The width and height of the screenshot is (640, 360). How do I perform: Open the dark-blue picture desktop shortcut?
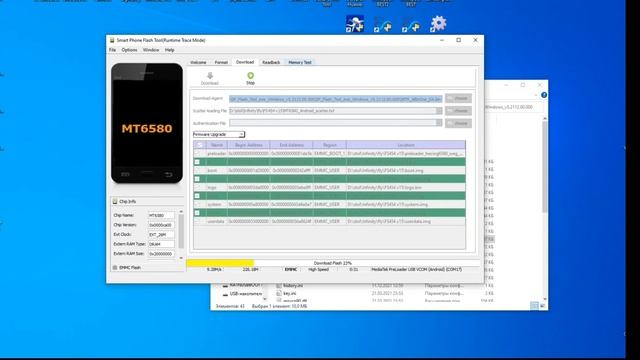[355, 24]
